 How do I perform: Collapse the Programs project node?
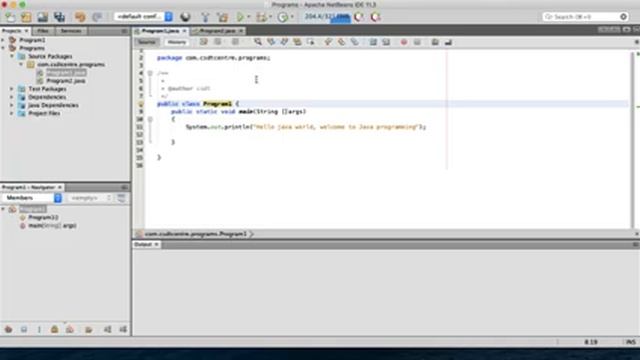click(3, 48)
